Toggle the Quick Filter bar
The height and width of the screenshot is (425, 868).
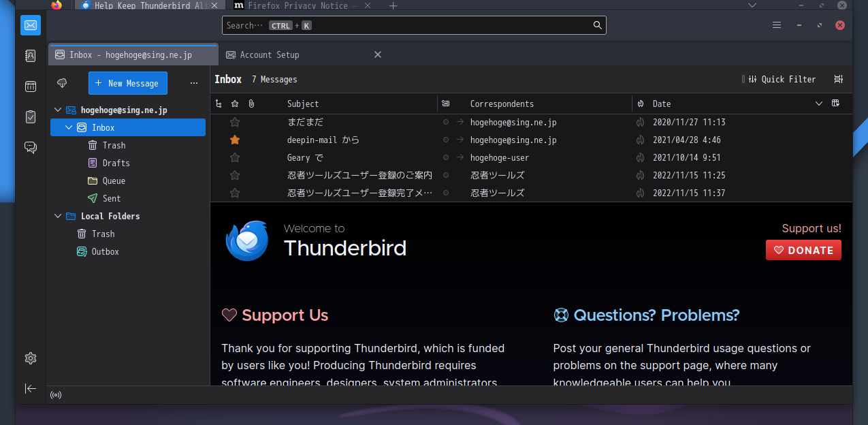pos(782,79)
